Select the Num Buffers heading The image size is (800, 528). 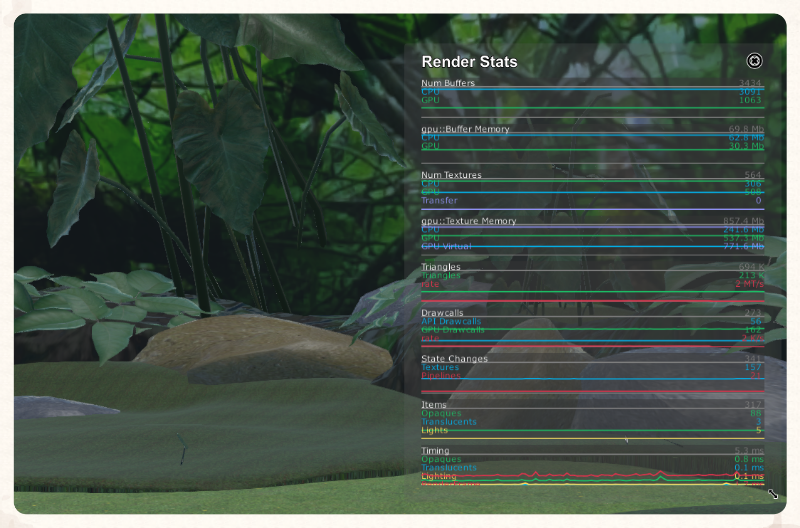coord(448,83)
